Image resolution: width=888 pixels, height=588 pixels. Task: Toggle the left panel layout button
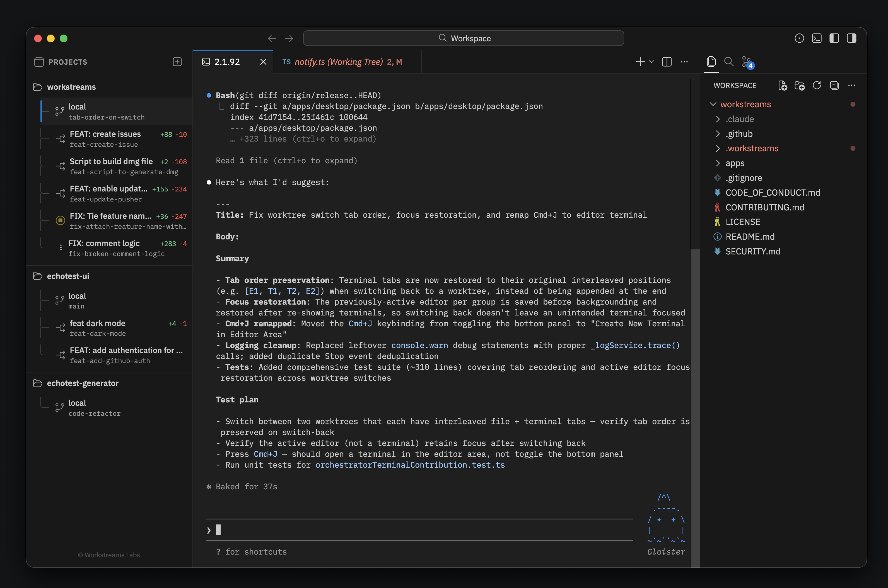(834, 38)
